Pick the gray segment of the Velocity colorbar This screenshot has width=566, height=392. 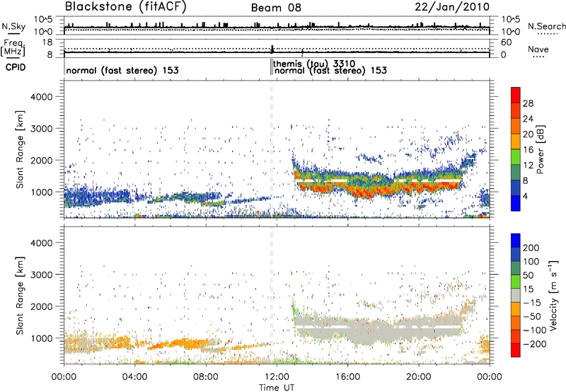516,296
